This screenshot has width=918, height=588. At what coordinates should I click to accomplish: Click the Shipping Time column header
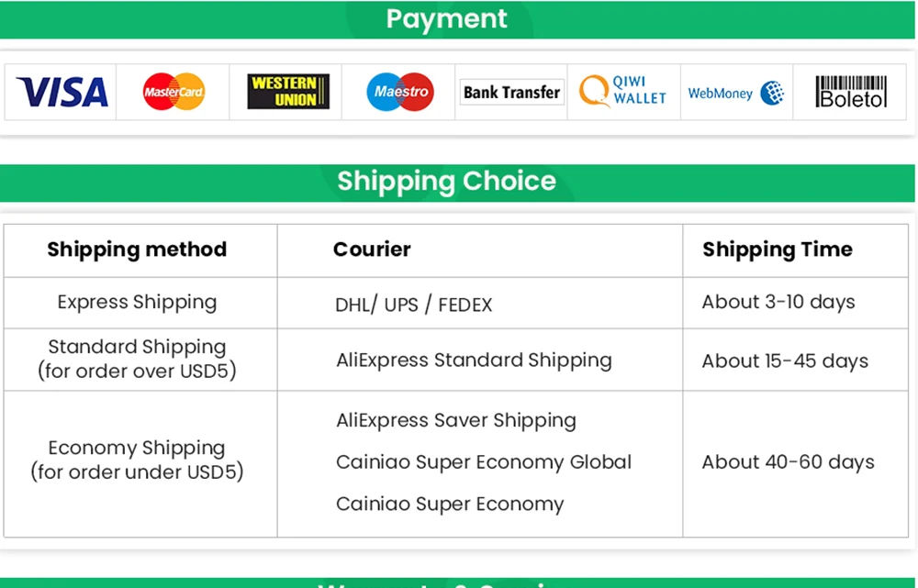click(x=778, y=250)
